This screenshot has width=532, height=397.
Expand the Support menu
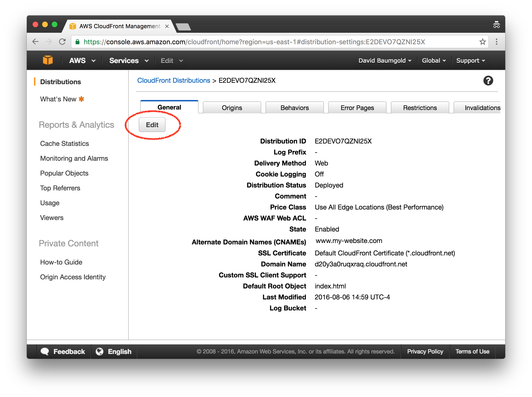(471, 61)
